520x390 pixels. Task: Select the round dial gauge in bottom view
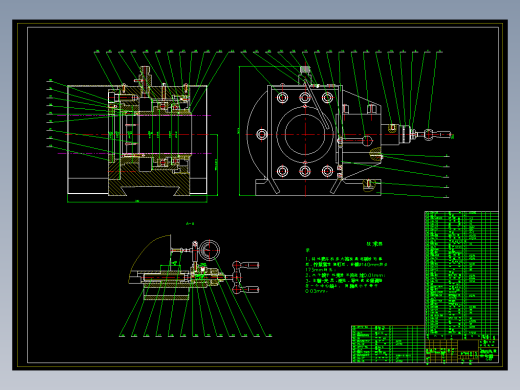209,250
